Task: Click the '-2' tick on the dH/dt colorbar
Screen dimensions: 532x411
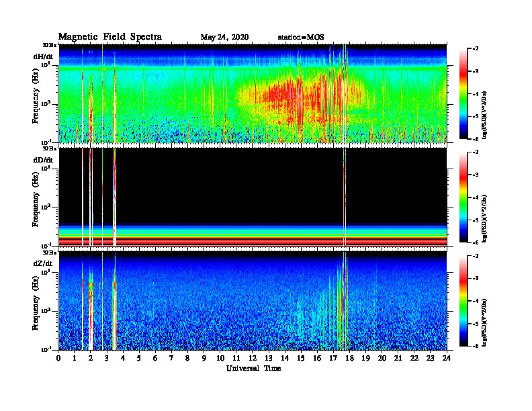Action: 475,49
